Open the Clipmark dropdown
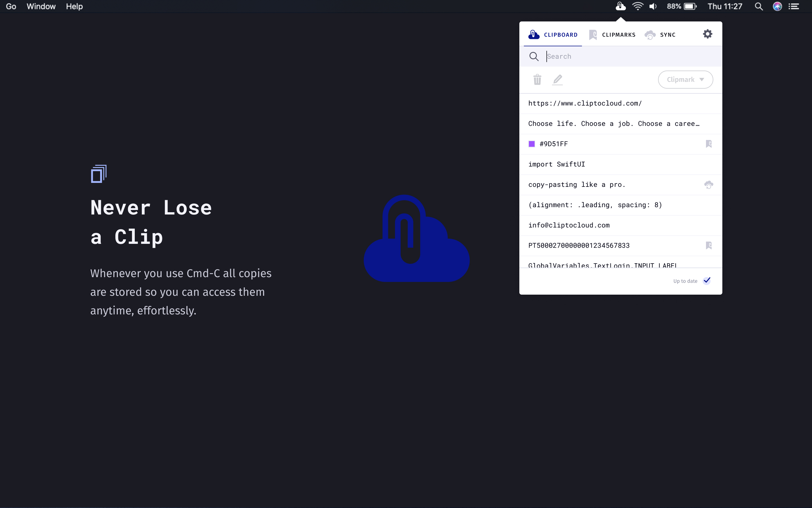 point(685,80)
